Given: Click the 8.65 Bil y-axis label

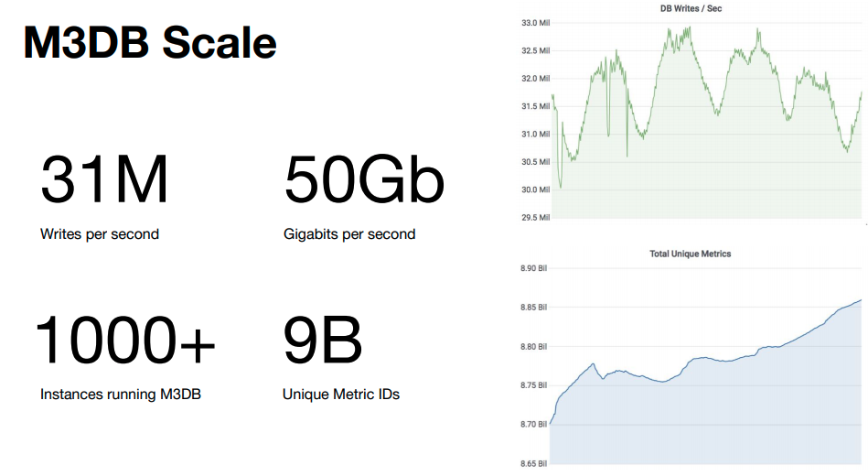Looking at the screenshot, I should (x=533, y=464).
